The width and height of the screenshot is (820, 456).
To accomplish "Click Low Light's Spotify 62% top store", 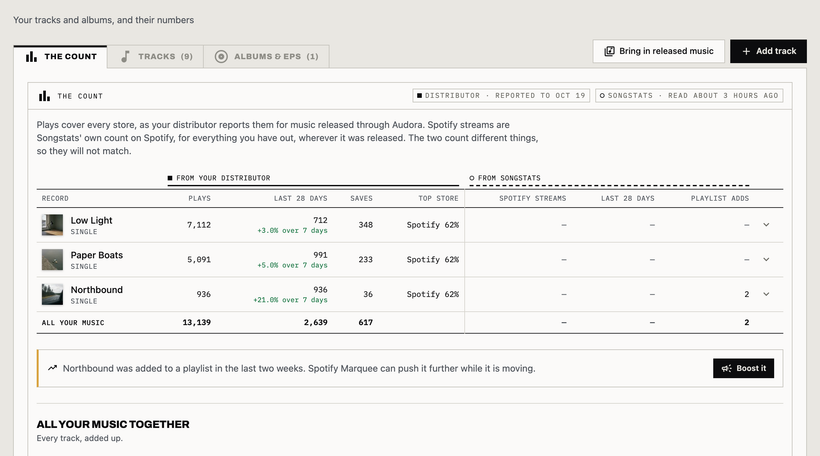I will [432, 225].
